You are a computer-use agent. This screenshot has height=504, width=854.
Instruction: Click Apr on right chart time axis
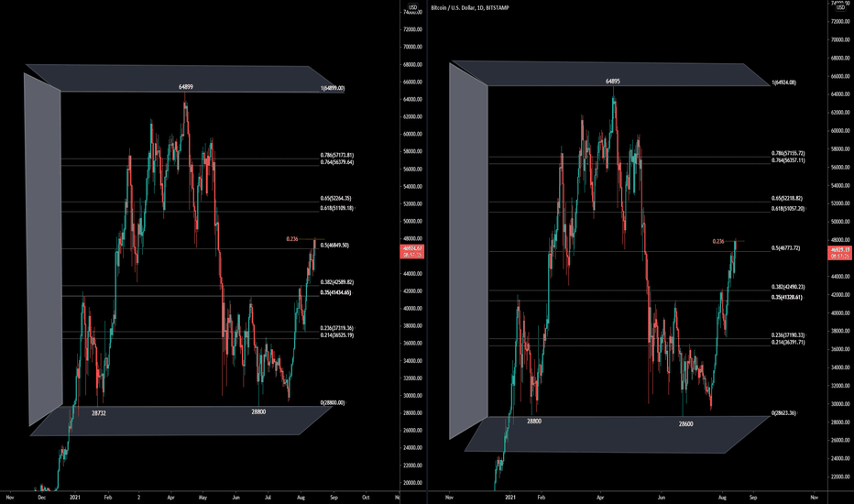click(x=601, y=498)
